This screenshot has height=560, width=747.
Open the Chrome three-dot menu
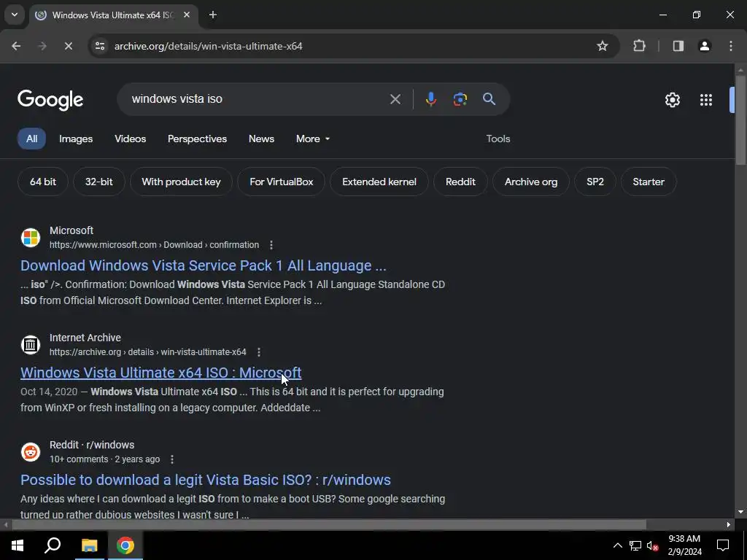tap(731, 46)
